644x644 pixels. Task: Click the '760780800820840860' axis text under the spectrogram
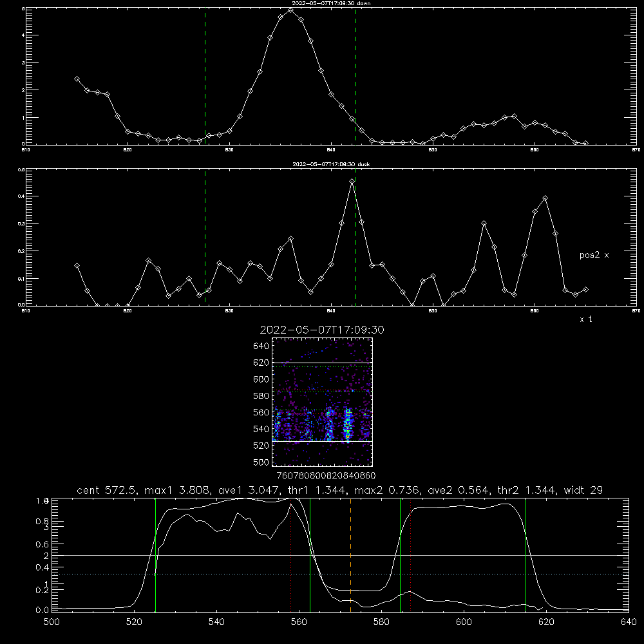326,475
